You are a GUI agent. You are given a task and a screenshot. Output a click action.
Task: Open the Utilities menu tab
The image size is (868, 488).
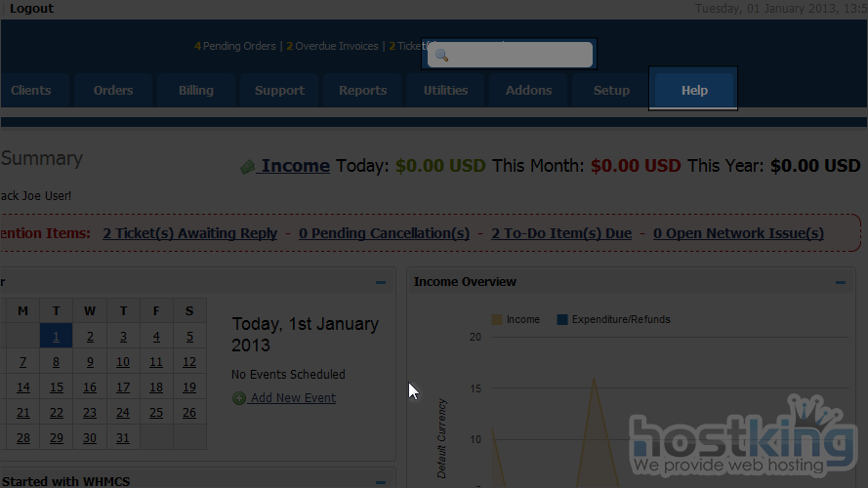click(445, 91)
